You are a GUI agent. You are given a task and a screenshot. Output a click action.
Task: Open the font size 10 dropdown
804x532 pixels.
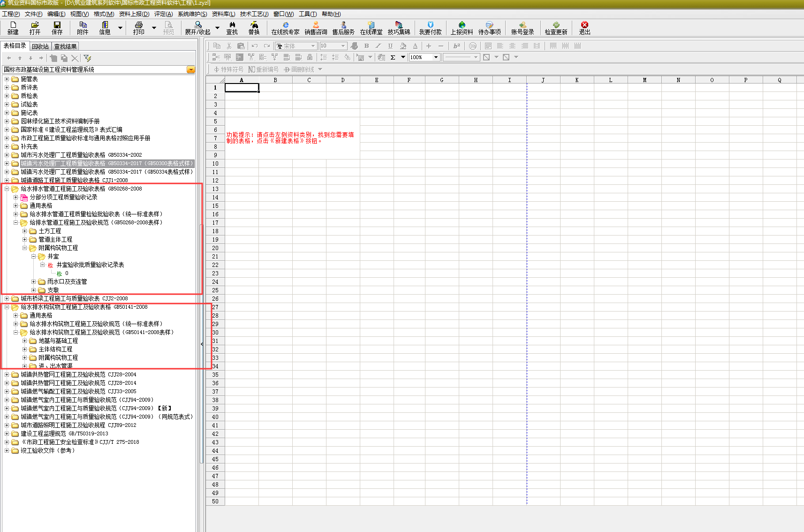343,46
